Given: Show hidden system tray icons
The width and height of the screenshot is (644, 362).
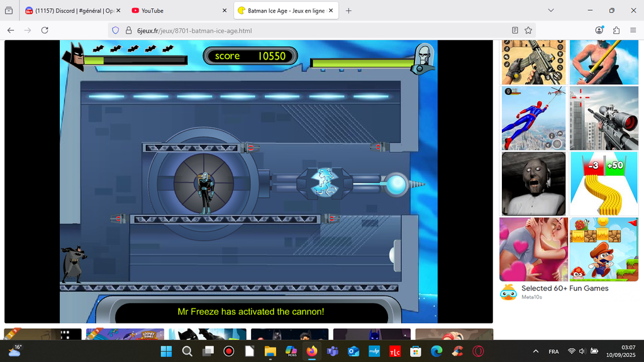Looking at the screenshot, I should 536,351.
